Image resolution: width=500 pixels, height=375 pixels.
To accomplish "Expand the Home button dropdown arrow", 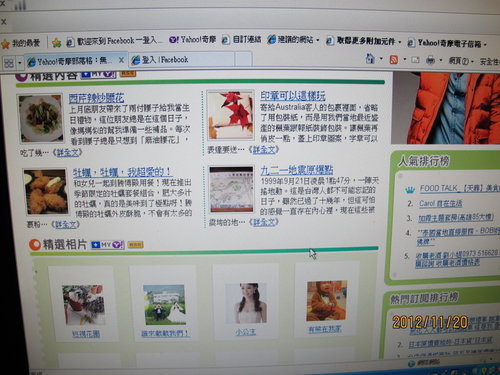I will pyautogui.click(x=381, y=59).
